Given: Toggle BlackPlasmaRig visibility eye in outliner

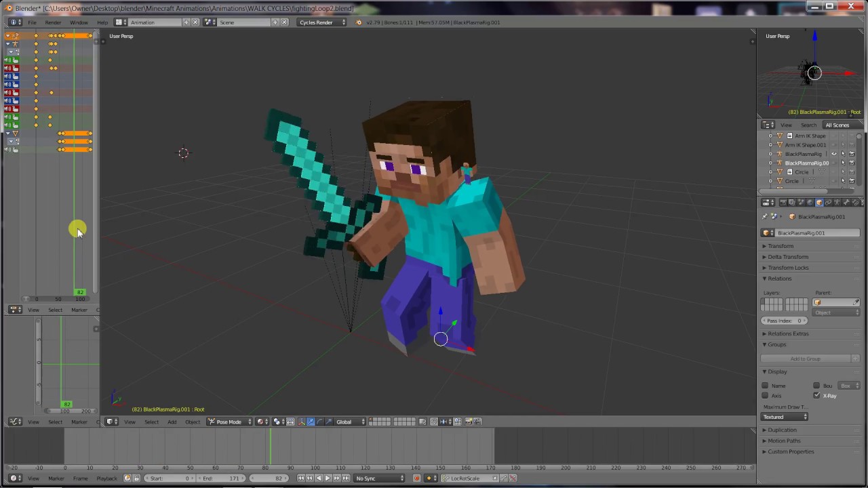Looking at the screenshot, I should [x=834, y=154].
